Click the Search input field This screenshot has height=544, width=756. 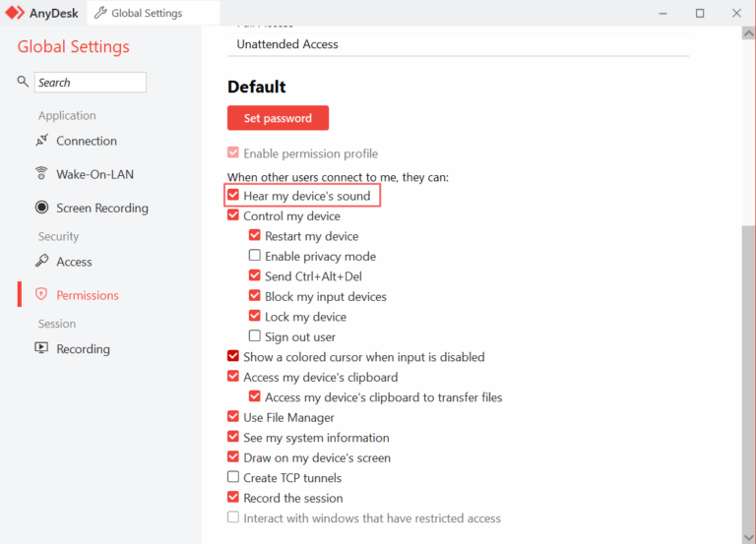click(91, 83)
